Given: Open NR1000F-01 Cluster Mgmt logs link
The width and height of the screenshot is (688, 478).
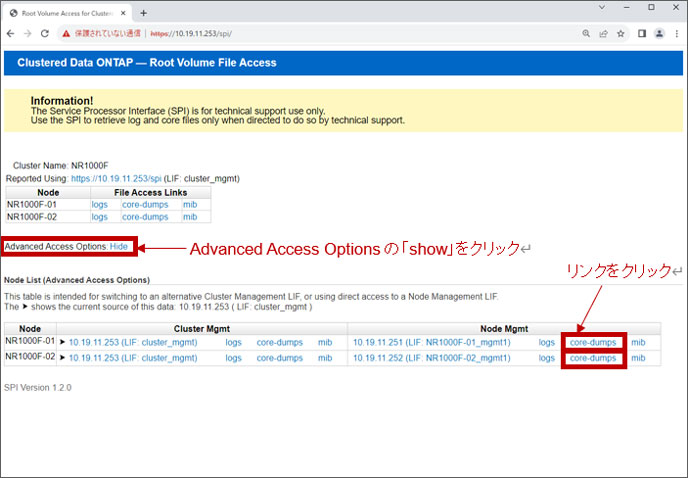Looking at the screenshot, I should (x=233, y=342).
